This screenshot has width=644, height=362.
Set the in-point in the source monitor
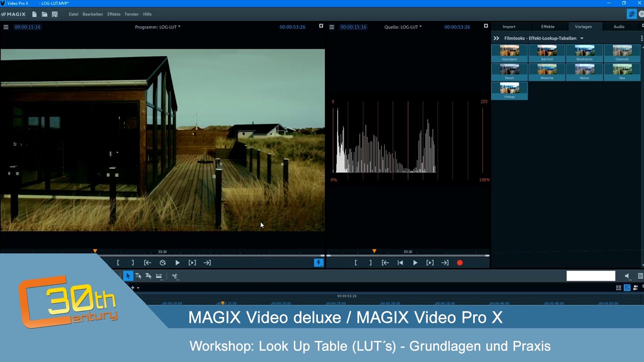[x=356, y=262]
